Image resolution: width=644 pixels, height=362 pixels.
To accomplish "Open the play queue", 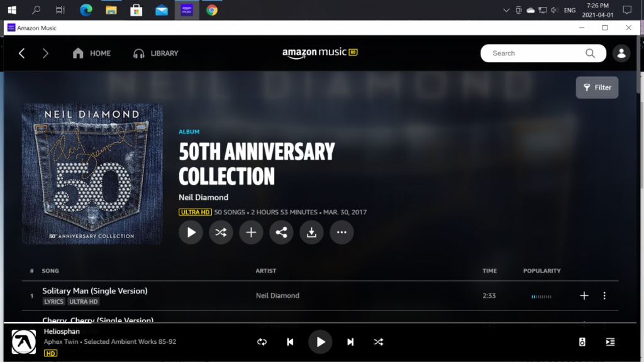I will (610, 342).
